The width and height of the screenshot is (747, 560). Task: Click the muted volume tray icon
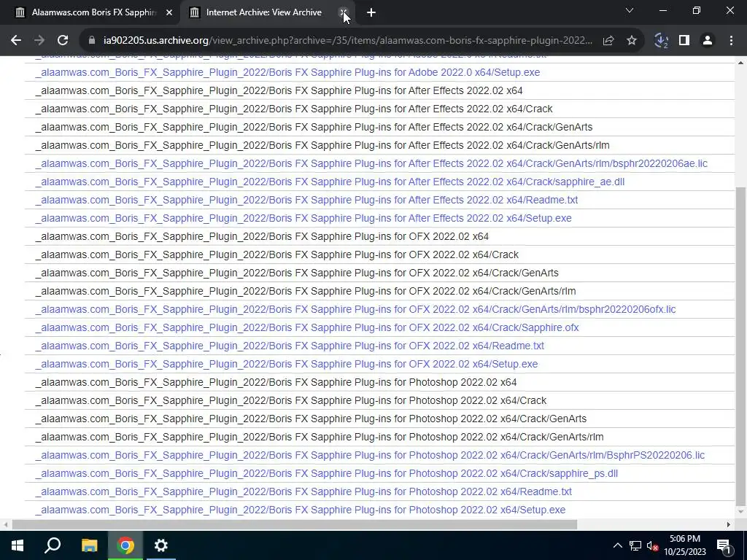653,545
